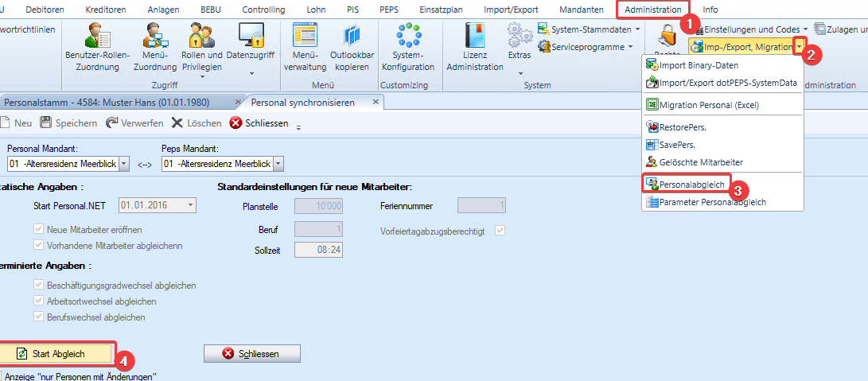Expand System-Stammdaten dropdown
The height and width of the screenshot is (381, 868).
[x=638, y=29]
